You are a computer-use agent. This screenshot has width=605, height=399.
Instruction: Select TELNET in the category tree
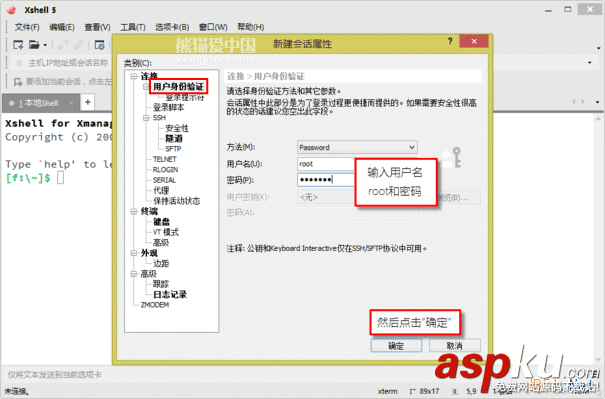(164, 159)
